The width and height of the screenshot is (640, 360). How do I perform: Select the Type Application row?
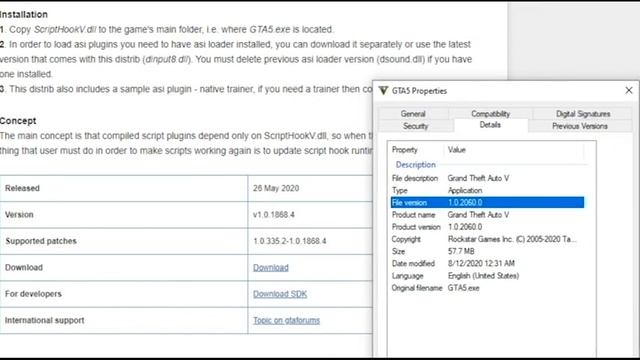click(487, 190)
